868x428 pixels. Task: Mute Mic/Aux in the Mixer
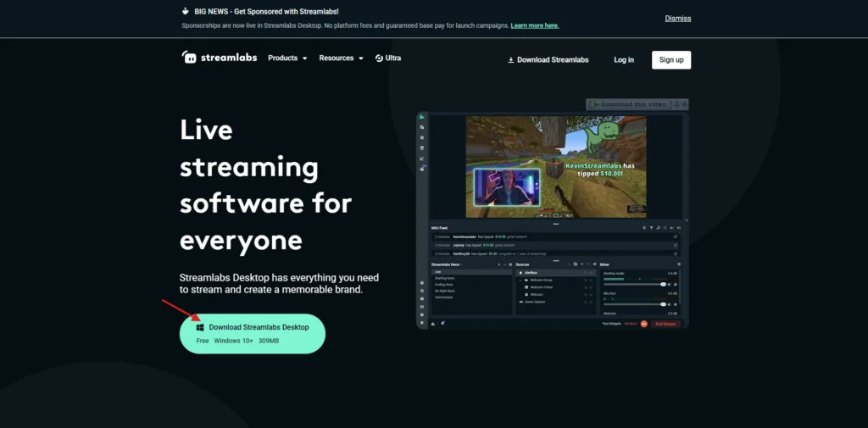click(670, 304)
